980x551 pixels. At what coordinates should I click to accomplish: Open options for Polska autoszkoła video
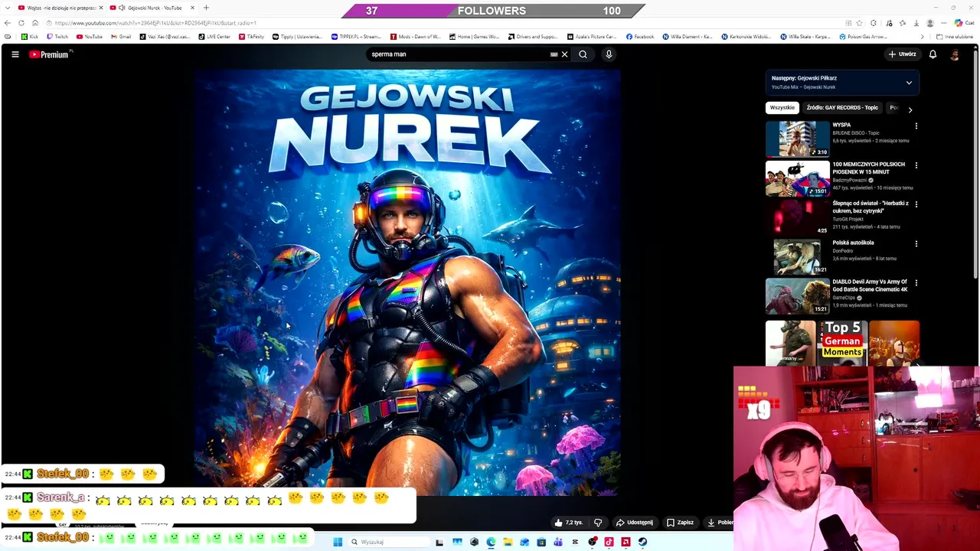(916, 244)
